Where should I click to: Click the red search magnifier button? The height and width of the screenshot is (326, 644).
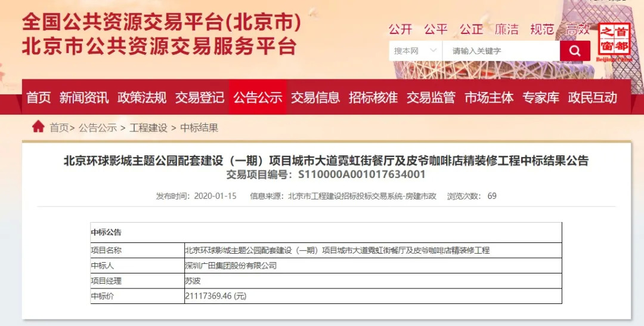(575, 51)
